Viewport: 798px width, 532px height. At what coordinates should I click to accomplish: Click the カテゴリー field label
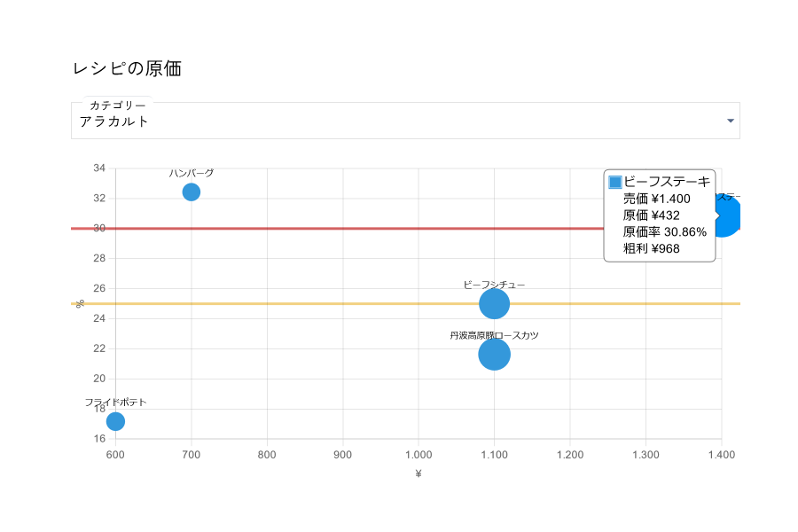[118, 106]
